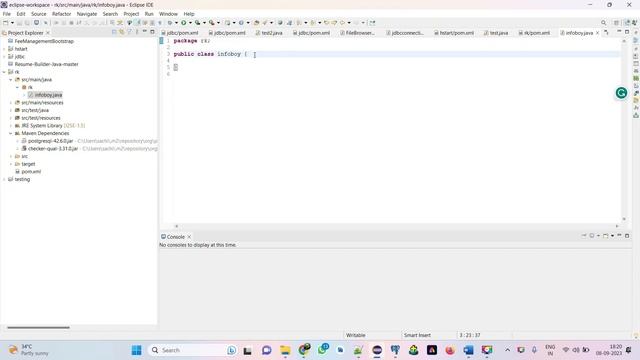Open the New file dropdown arrow
This screenshot has width=640, height=360.
[x=12, y=23]
